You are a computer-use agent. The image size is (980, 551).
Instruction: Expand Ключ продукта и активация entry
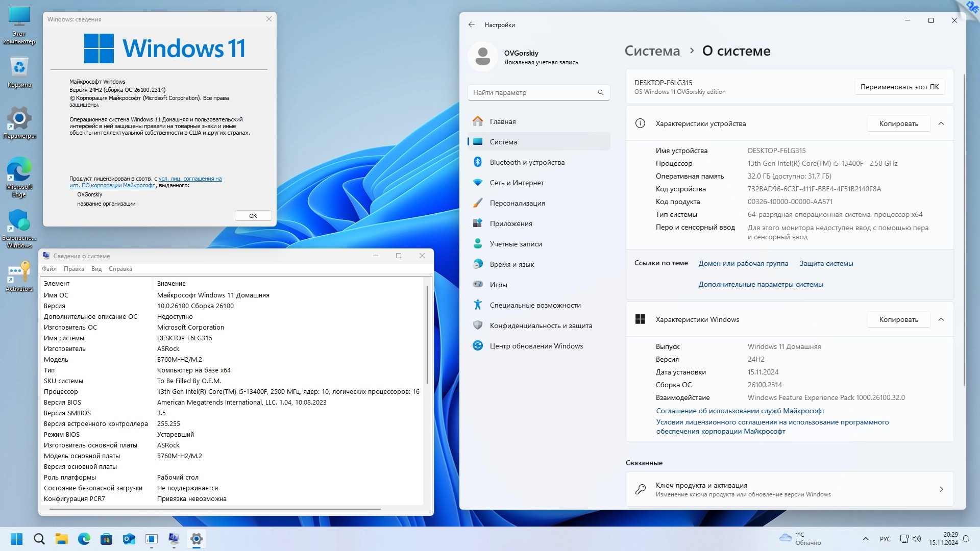pos(941,489)
